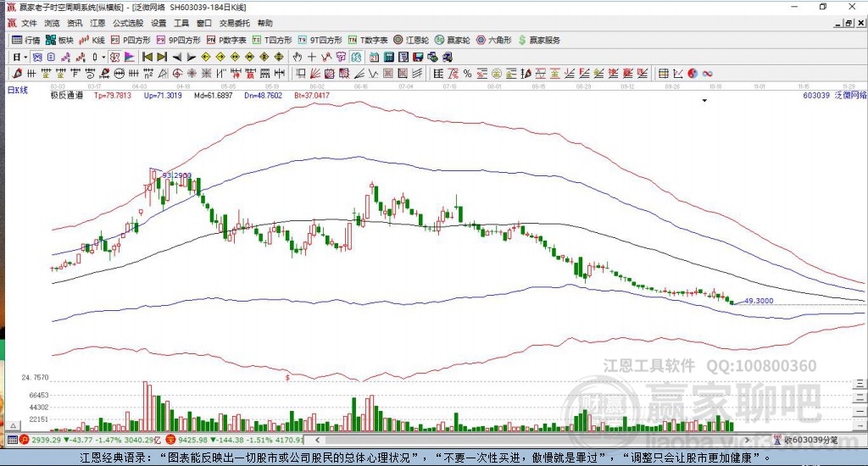Select the red pencil drawing tool

[x=17, y=74]
